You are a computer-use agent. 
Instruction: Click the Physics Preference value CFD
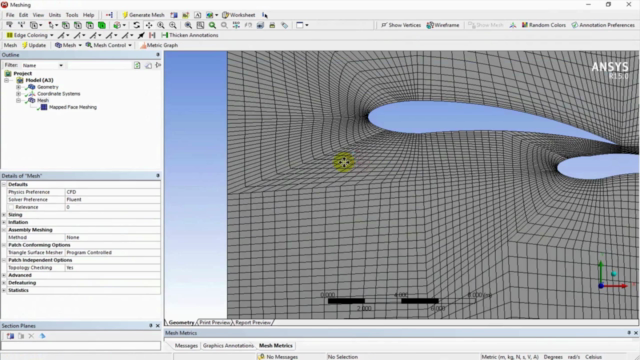[x=113, y=192]
